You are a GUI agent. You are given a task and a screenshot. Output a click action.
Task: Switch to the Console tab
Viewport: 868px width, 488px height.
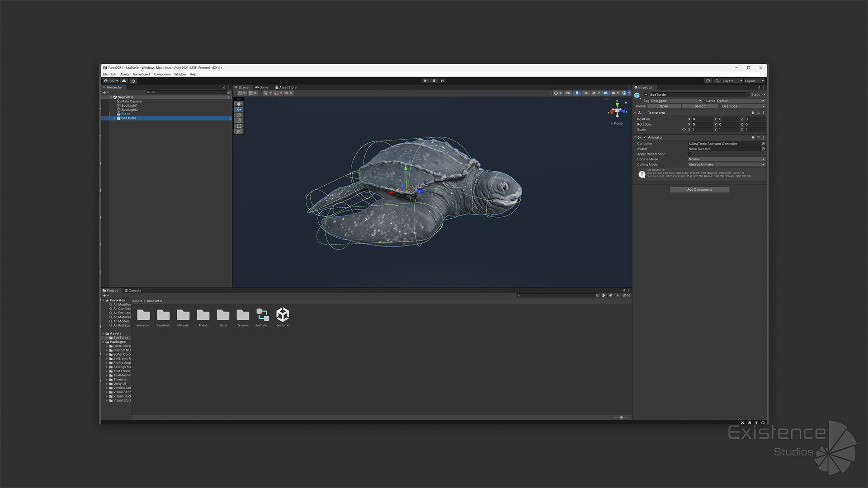133,291
